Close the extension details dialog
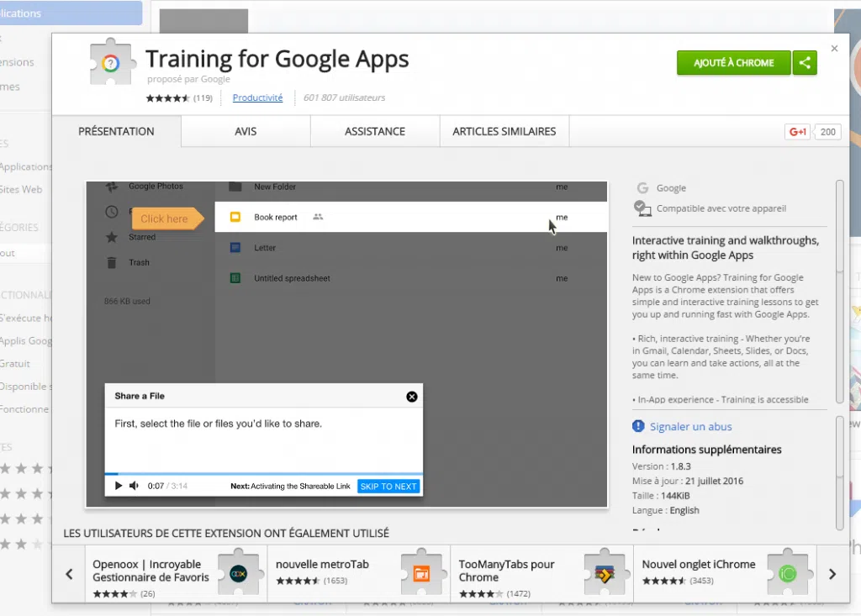The height and width of the screenshot is (616, 861). click(834, 48)
